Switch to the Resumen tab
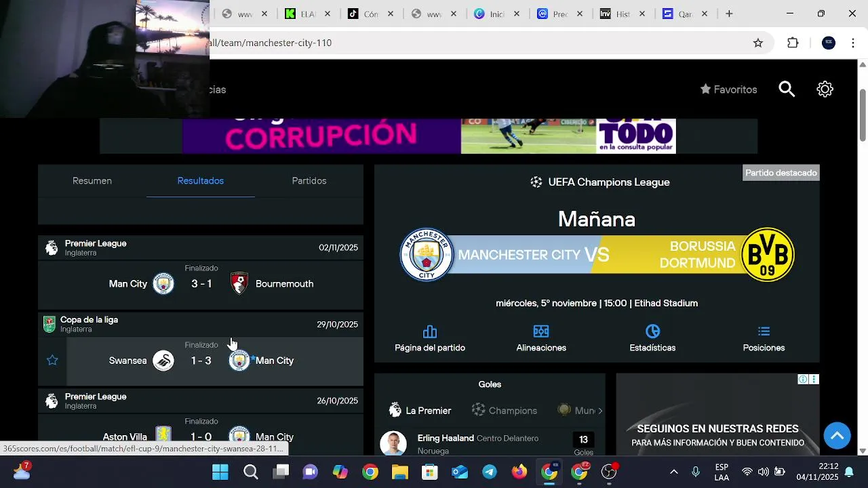The image size is (868, 488). [92, 181]
